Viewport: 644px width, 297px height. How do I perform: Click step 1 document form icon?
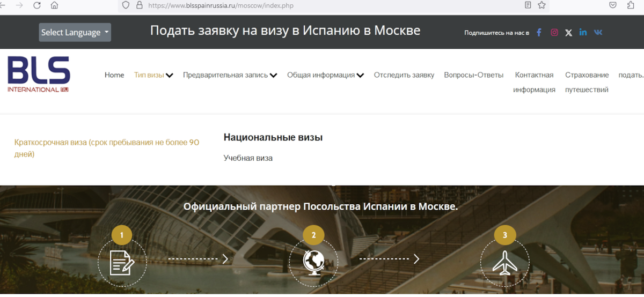point(122,263)
